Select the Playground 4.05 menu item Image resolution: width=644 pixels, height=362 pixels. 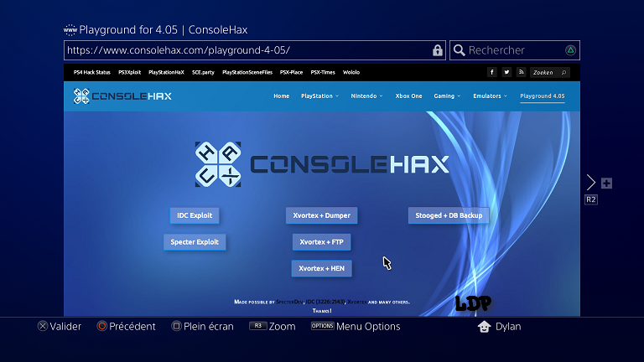click(543, 96)
